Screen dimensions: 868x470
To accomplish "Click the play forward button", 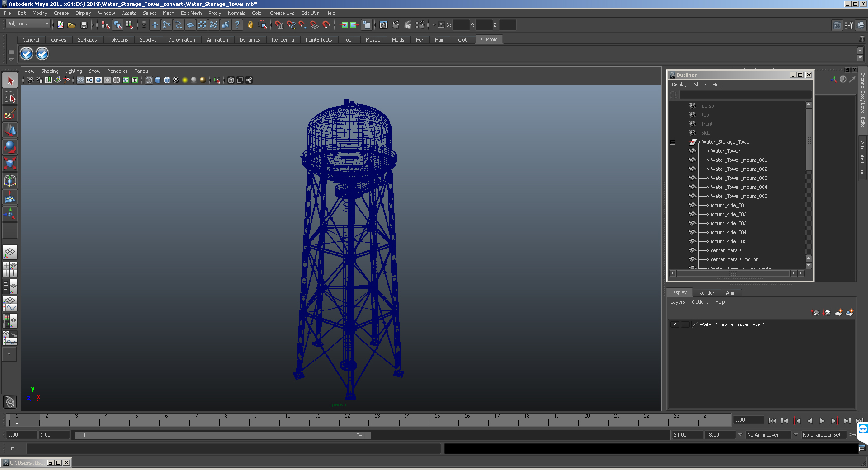I will (x=822, y=421).
